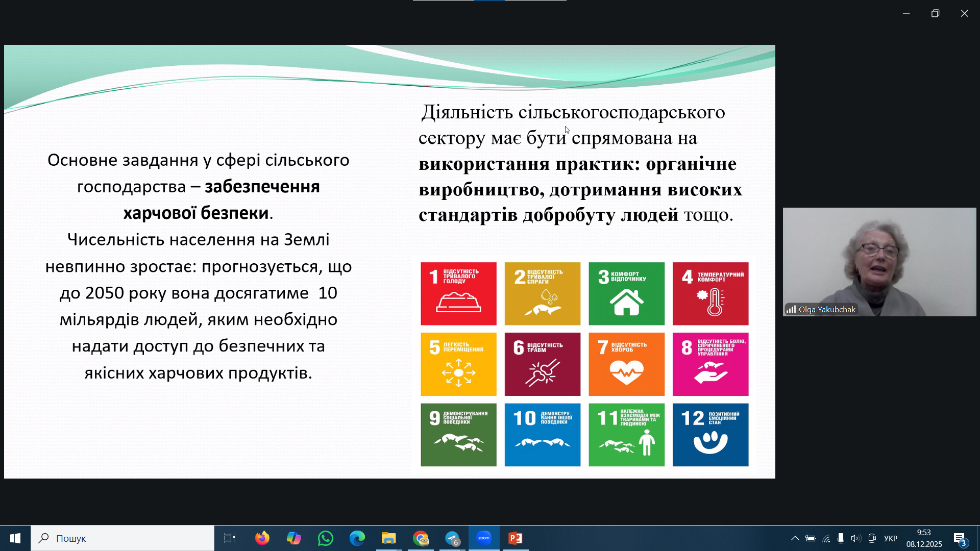This screenshot has height=551, width=980.
Task: Open the Windows Start menu
Action: (x=15, y=538)
